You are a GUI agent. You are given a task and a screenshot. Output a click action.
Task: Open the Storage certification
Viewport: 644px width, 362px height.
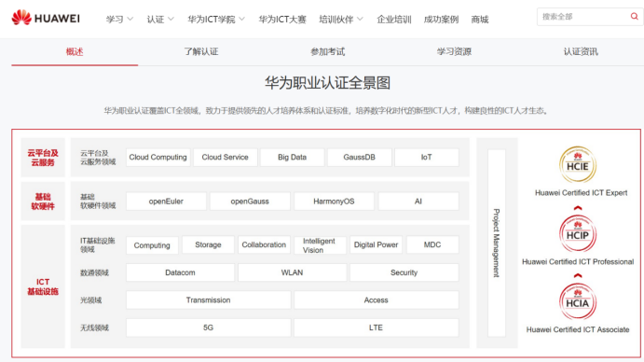208,244
